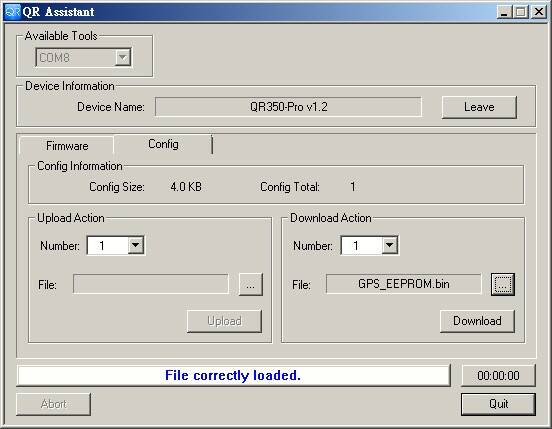Click the Abort button
Screen dimensions: 552x429
pos(54,404)
